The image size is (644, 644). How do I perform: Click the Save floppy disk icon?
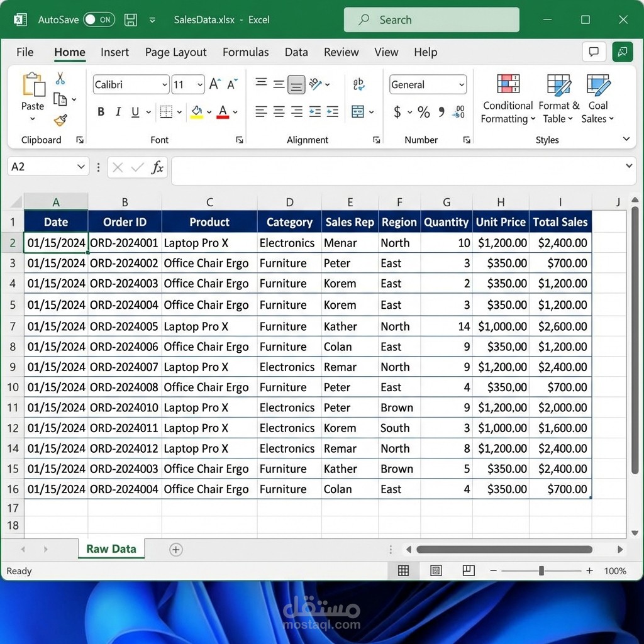click(131, 19)
